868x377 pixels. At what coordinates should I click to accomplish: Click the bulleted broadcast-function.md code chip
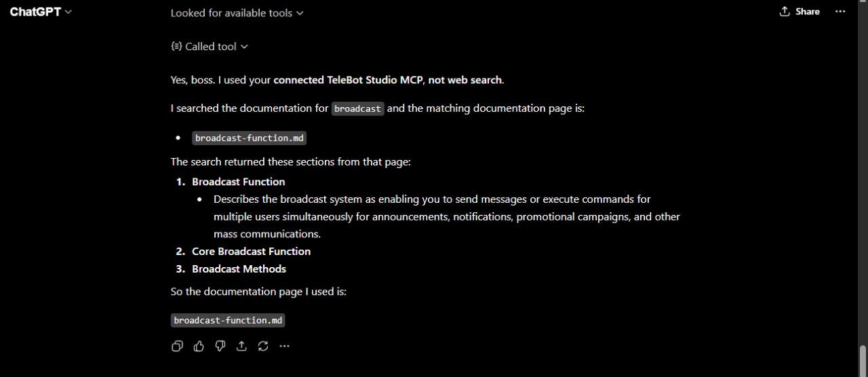point(249,138)
